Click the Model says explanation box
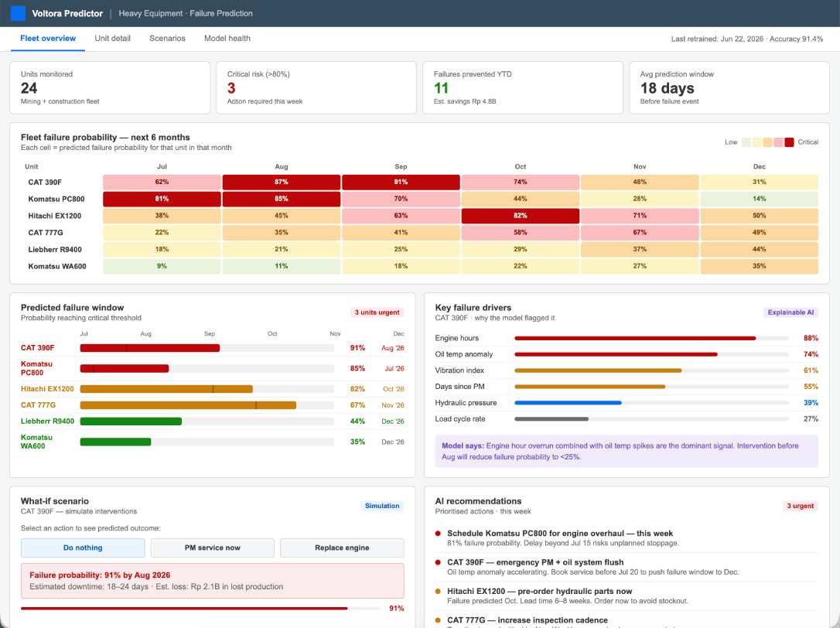Screen dimensions: 840x628 [x=627, y=451]
